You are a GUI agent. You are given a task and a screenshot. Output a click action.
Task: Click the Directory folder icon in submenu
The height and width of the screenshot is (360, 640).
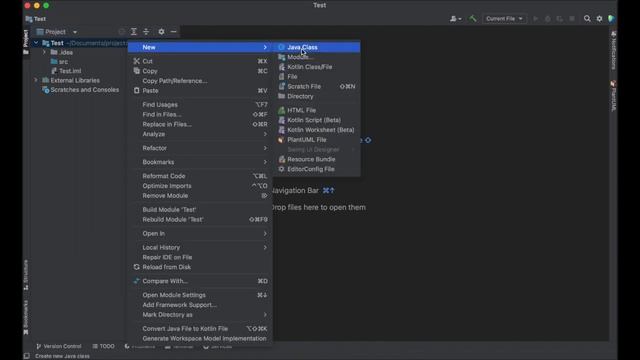coord(281,96)
